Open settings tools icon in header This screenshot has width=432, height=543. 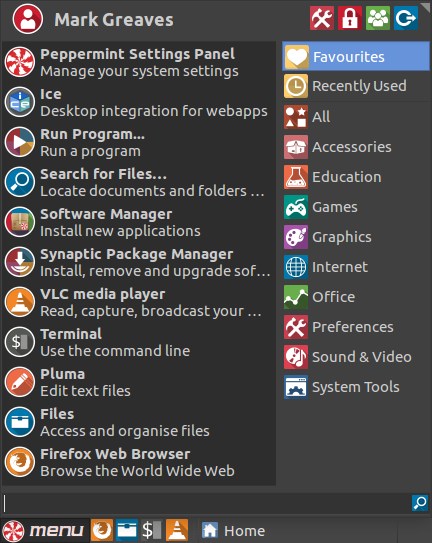click(322, 18)
